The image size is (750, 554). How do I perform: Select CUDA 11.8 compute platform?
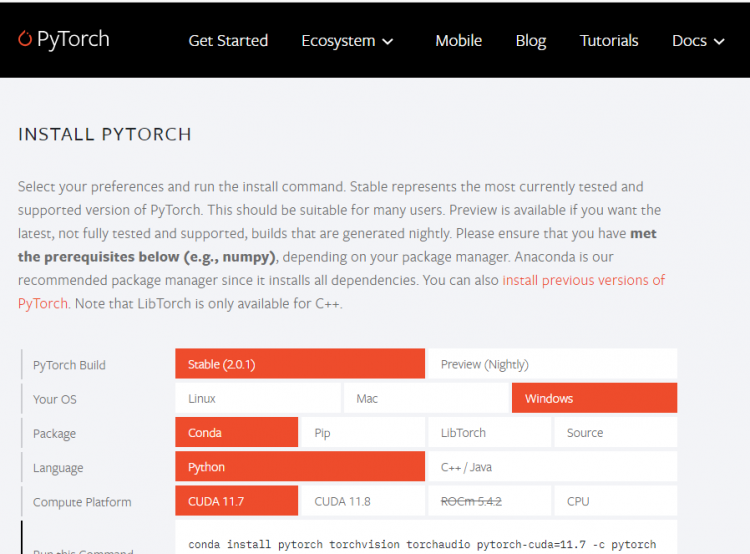[x=362, y=501]
